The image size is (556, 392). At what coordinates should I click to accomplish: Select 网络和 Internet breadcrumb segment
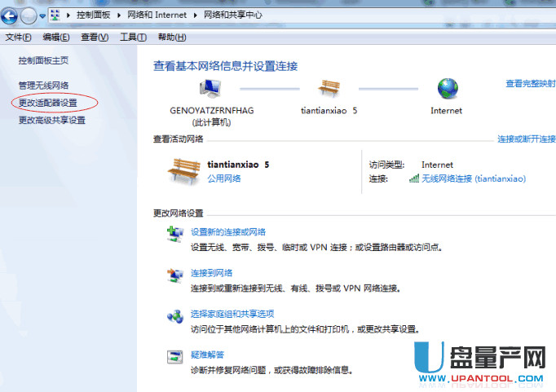157,15
